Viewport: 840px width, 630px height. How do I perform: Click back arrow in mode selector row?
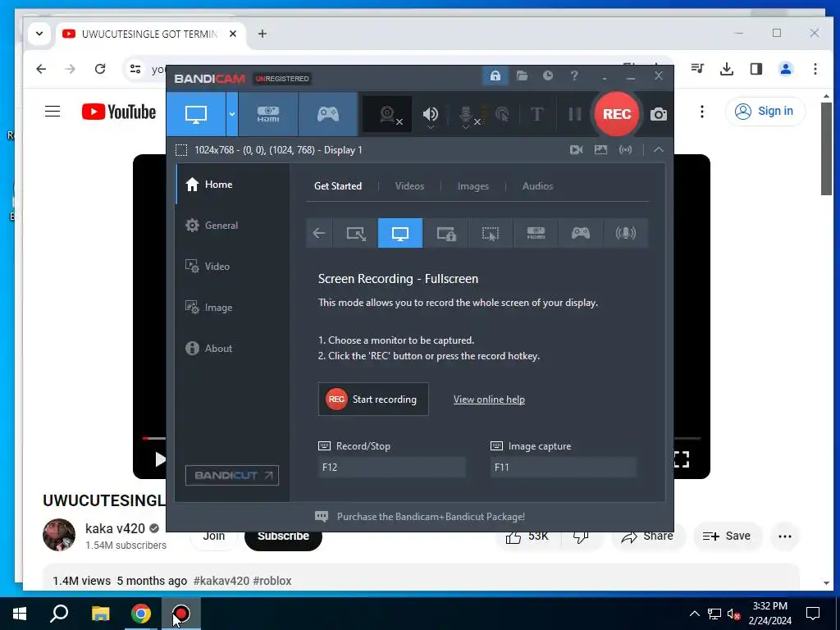pos(319,233)
